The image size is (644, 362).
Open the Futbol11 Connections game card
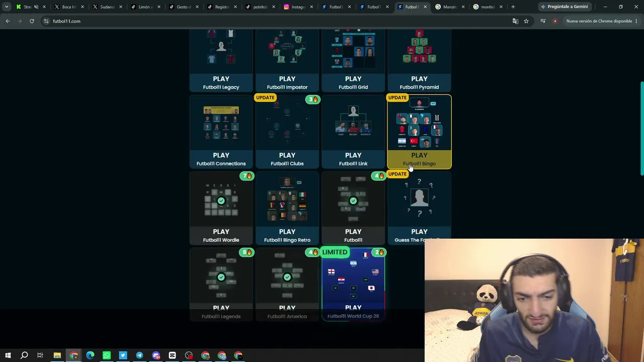[221, 132]
